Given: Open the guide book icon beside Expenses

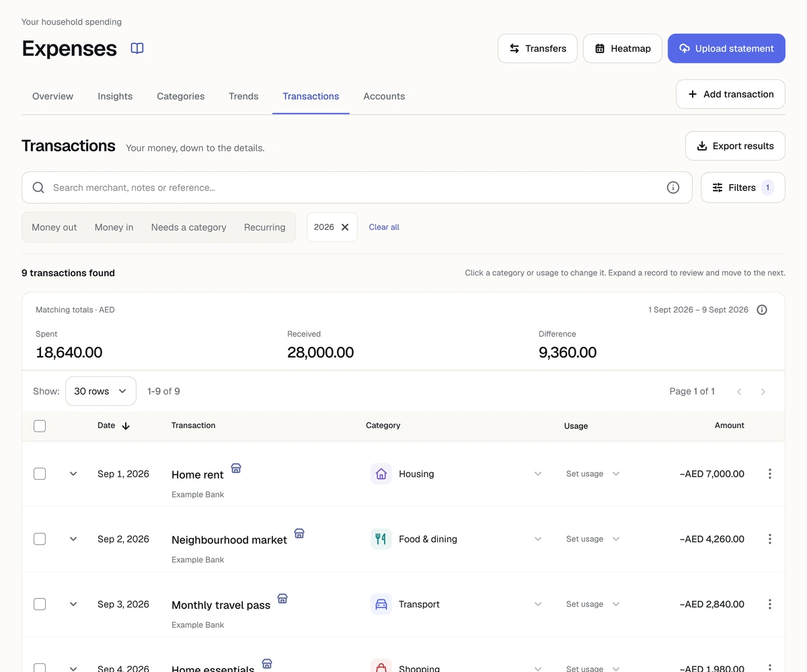Looking at the screenshot, I should [137, 48].
